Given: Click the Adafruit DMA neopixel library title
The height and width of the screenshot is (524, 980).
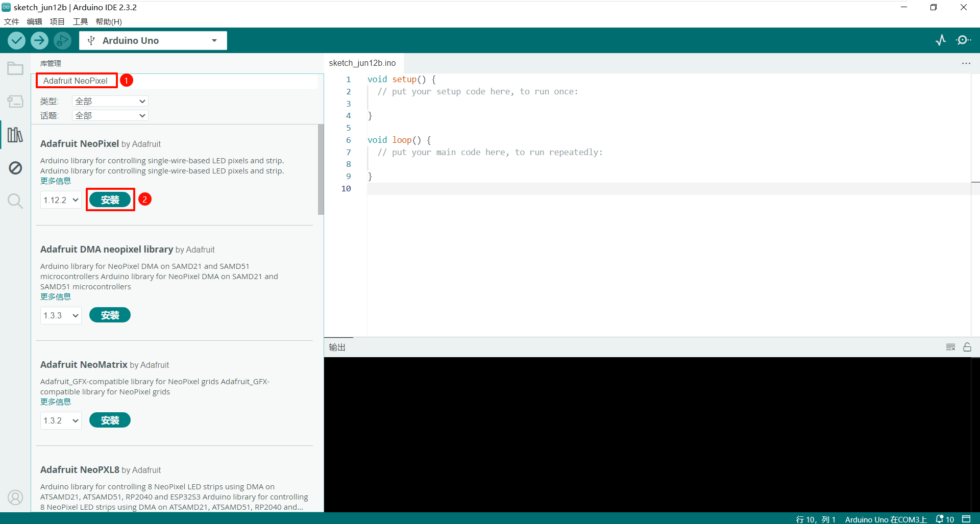Looking at the screenshot, I should [107, 249].
